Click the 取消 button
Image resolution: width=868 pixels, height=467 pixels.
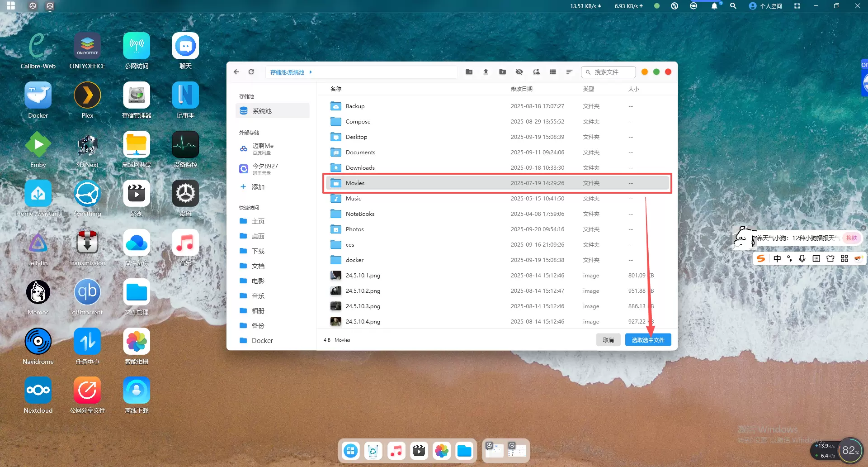pos(608,340)
